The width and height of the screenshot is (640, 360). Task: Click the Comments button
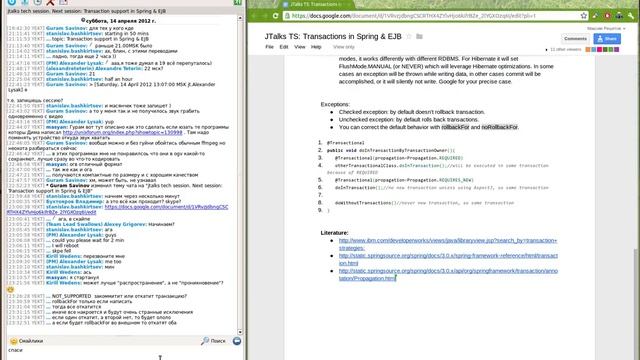tap(575, 39)
